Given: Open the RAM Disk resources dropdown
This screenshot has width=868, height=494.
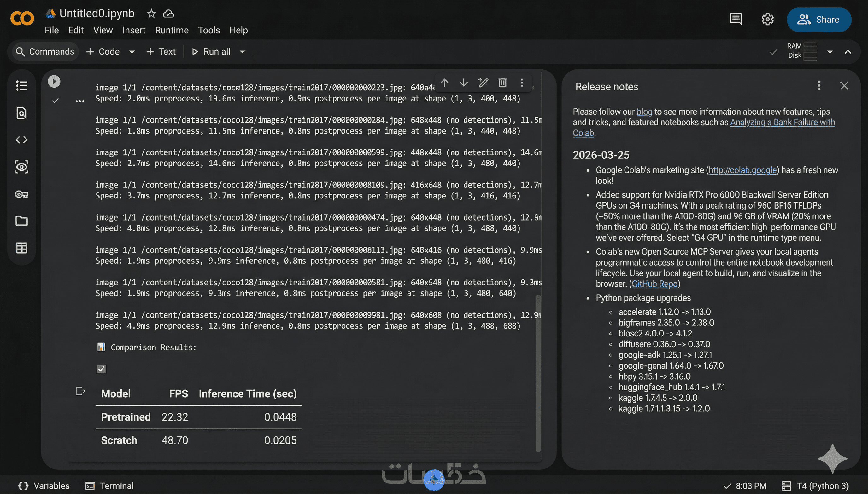Looking at the screenshot, I should click(x=830, y=52).
